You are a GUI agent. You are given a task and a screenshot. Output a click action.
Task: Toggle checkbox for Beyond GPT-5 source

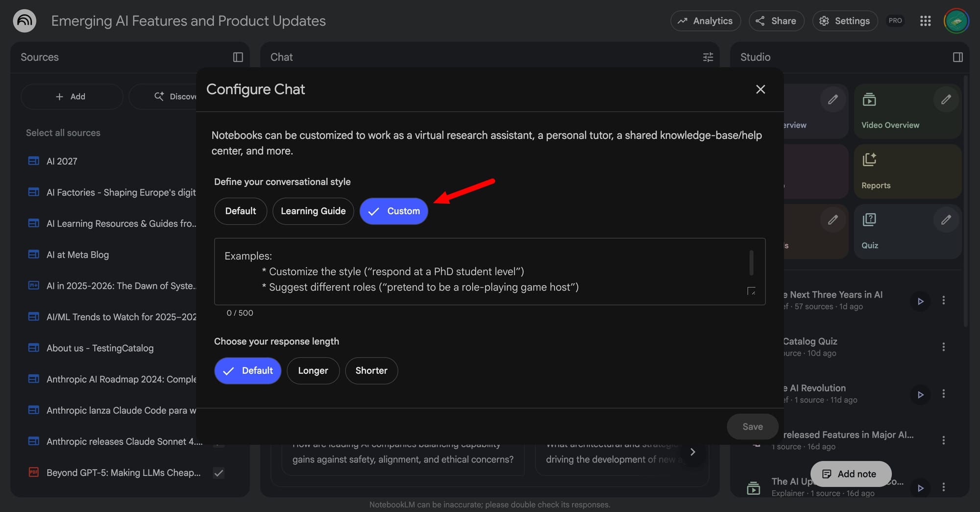(x=219, y=473)
